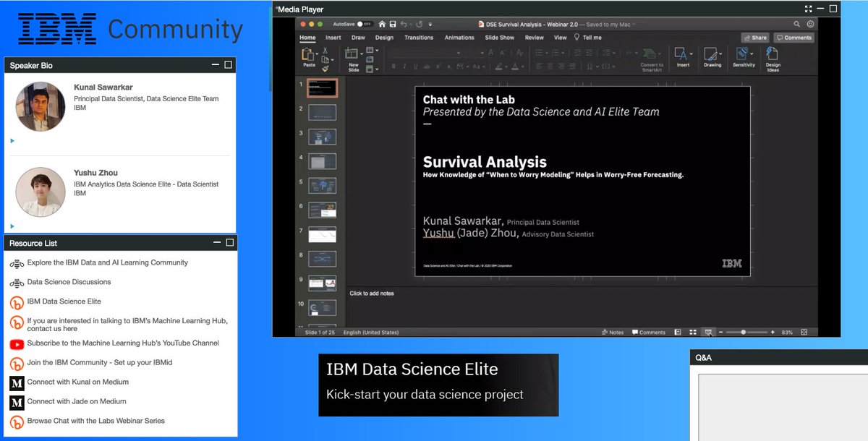Click the New Slide icon
Viewport: 868px width, 441px height.
click(353, 53)
